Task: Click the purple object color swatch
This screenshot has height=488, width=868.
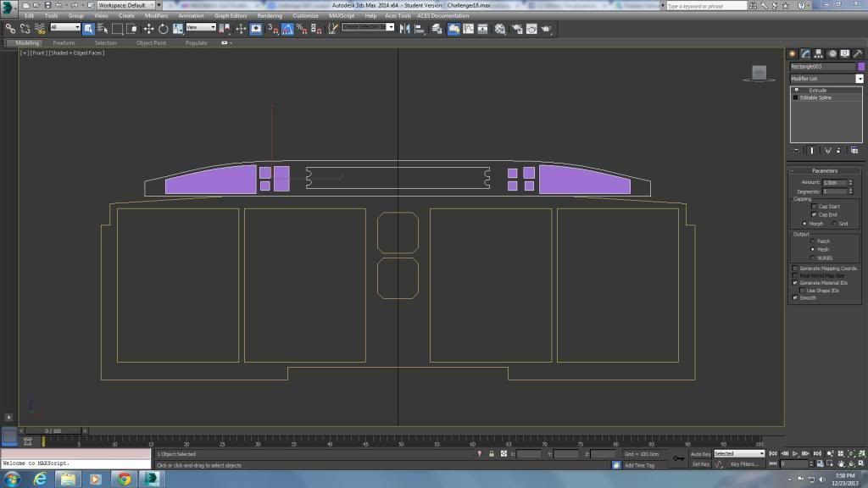Action: (860, 66)
